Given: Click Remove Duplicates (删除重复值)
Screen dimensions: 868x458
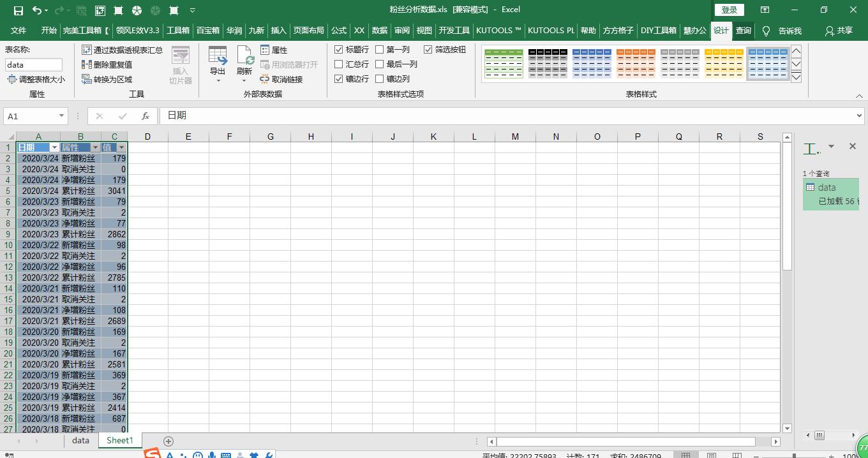Looking at the screenshot, I should [x=107, y=64].
